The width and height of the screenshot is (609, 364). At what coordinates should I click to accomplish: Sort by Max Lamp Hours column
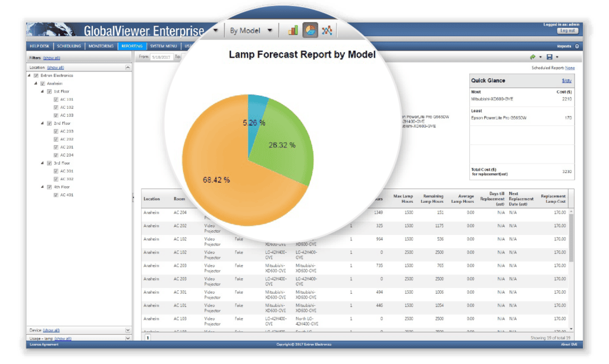(403, 199)
